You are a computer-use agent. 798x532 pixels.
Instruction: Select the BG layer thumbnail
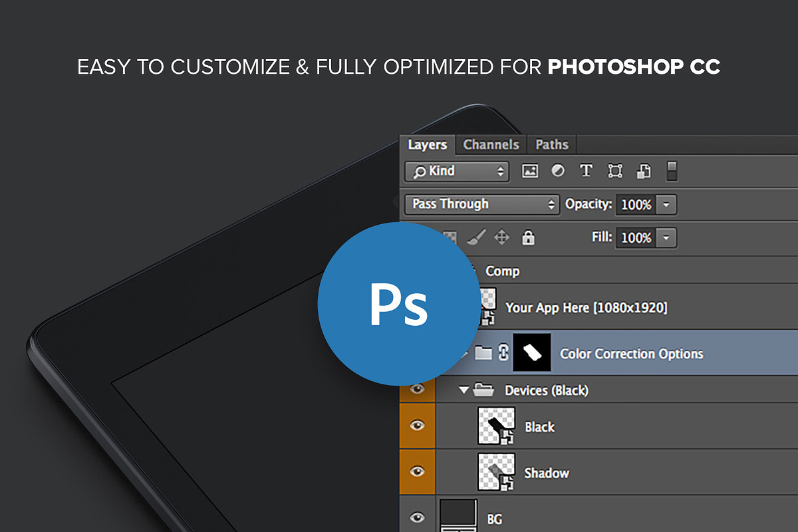pyautogui.click(x=459, y=515)
